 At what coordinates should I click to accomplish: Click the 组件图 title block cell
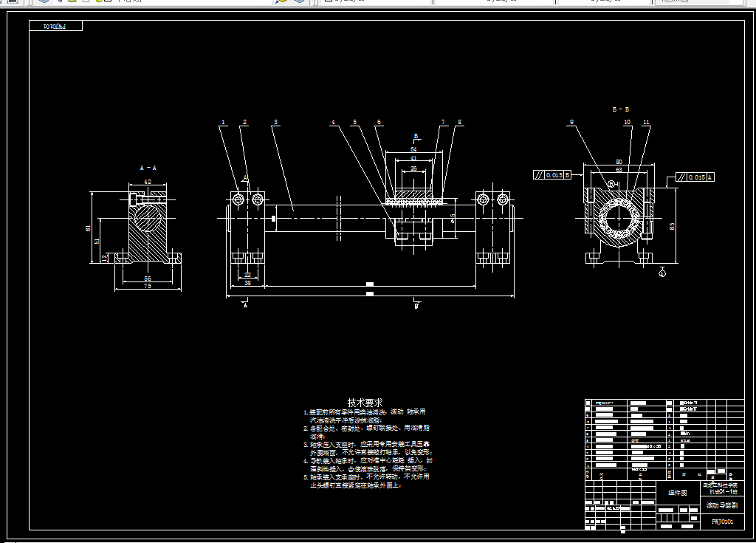click(678, 493)
